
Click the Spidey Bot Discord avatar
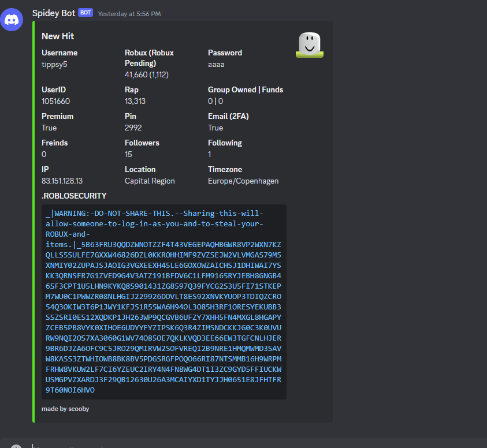12,20
